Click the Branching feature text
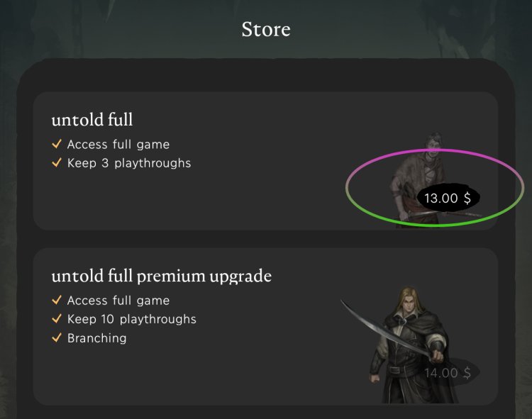The height and width of the screenshot is (419, 532). click(97, 338)
